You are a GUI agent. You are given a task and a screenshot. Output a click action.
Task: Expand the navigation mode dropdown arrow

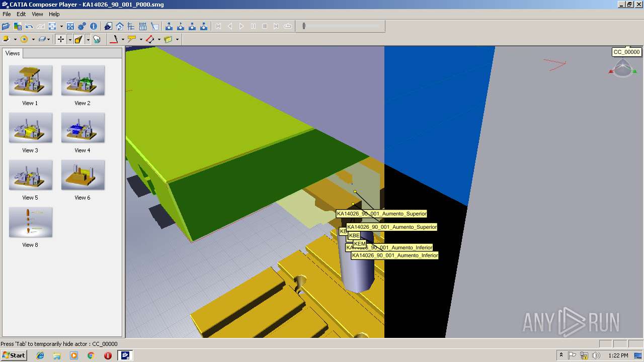click(69, 39)
